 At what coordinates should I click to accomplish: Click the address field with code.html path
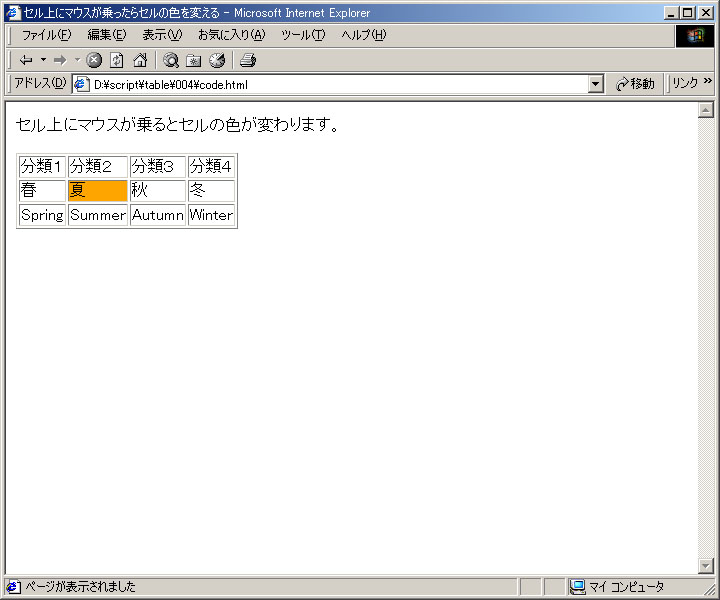338,84
